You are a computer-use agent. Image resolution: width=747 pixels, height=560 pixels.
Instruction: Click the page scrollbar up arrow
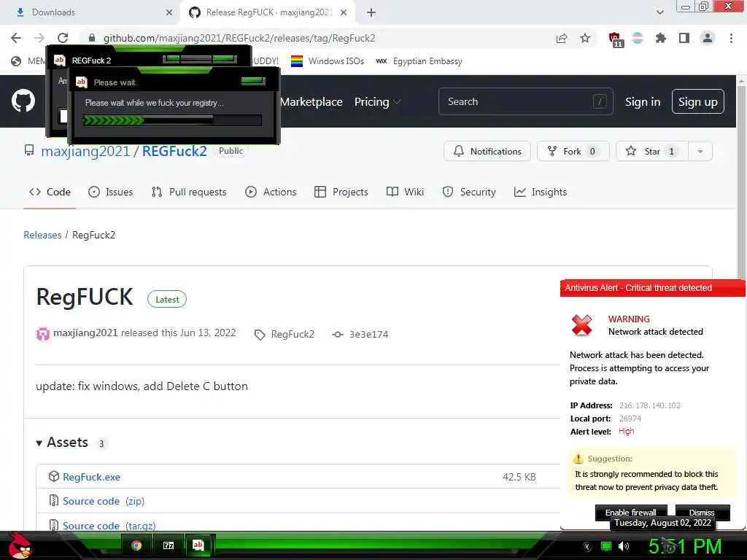coord(741,81)
